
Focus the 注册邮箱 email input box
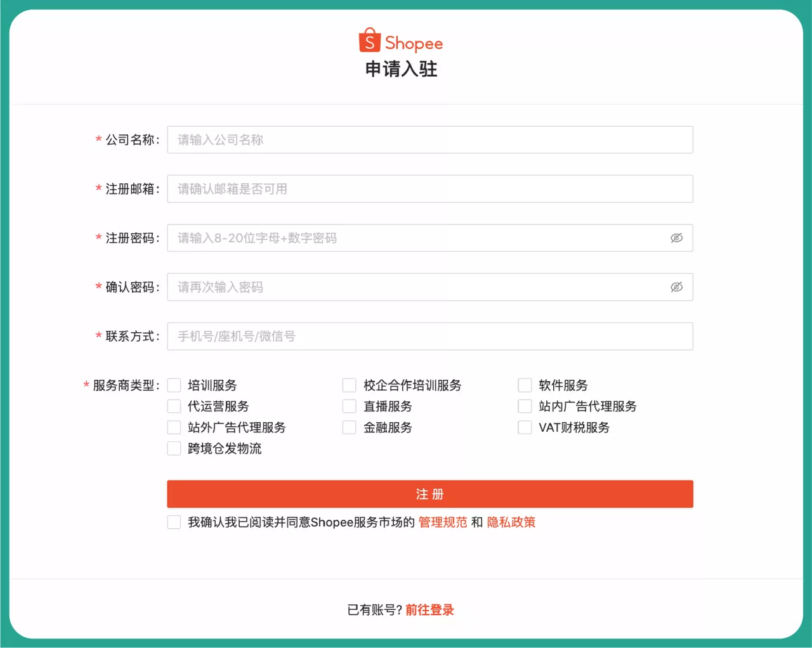[x=430, y=188]
